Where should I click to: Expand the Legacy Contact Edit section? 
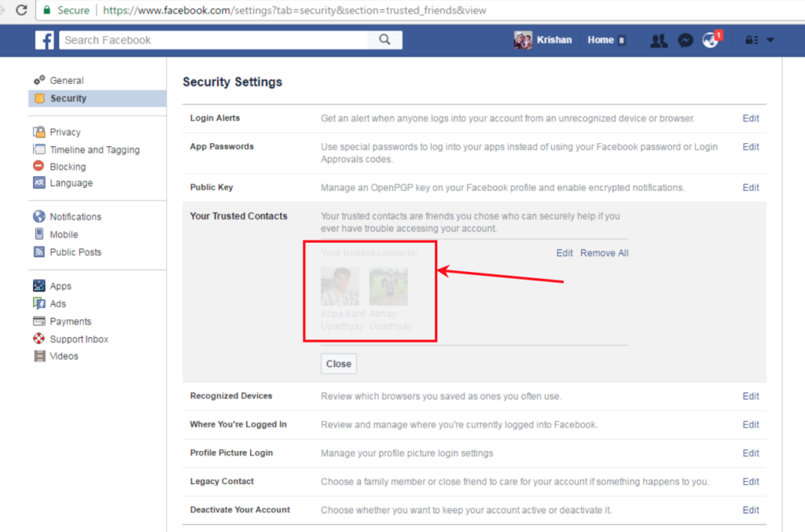[x=751, y=482]
